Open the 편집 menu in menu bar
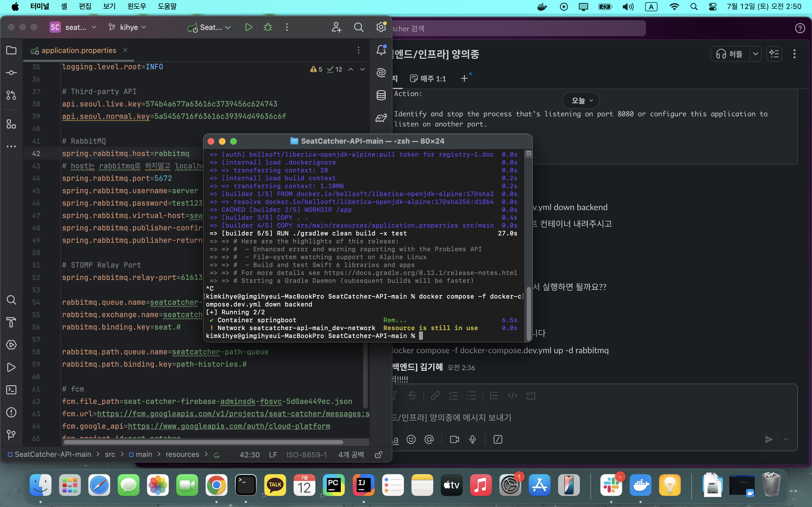812x507 pixels. pyautogui.click(x=85, y=6)
